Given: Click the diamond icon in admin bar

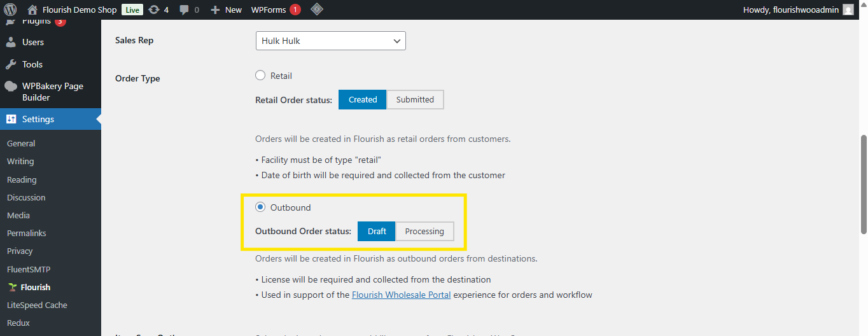Looking at the screenshot, I should (316, 10).
